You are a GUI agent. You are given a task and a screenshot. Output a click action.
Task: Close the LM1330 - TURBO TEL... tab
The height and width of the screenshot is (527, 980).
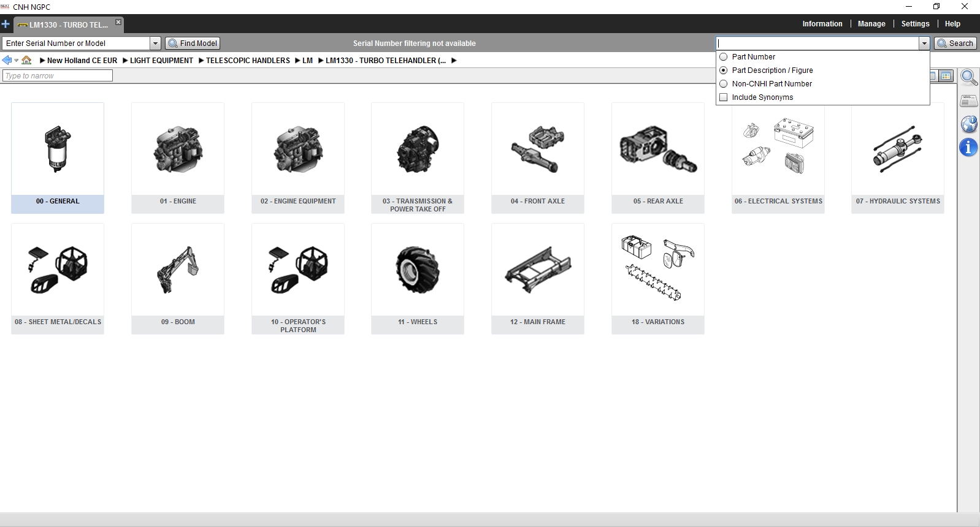[x=118, y=23]
